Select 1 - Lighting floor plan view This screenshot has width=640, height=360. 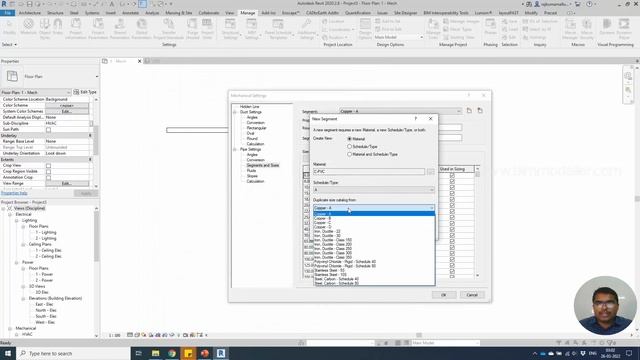46,232
